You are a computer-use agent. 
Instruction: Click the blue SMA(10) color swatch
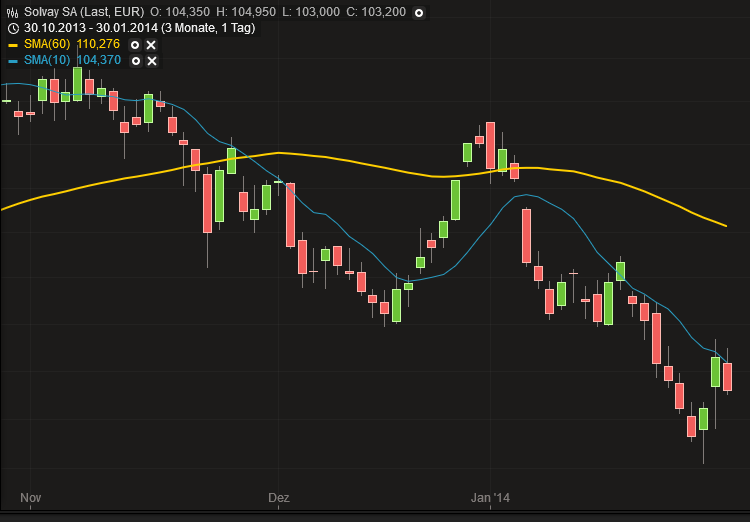pyautogui.click(x=13, y=62)
